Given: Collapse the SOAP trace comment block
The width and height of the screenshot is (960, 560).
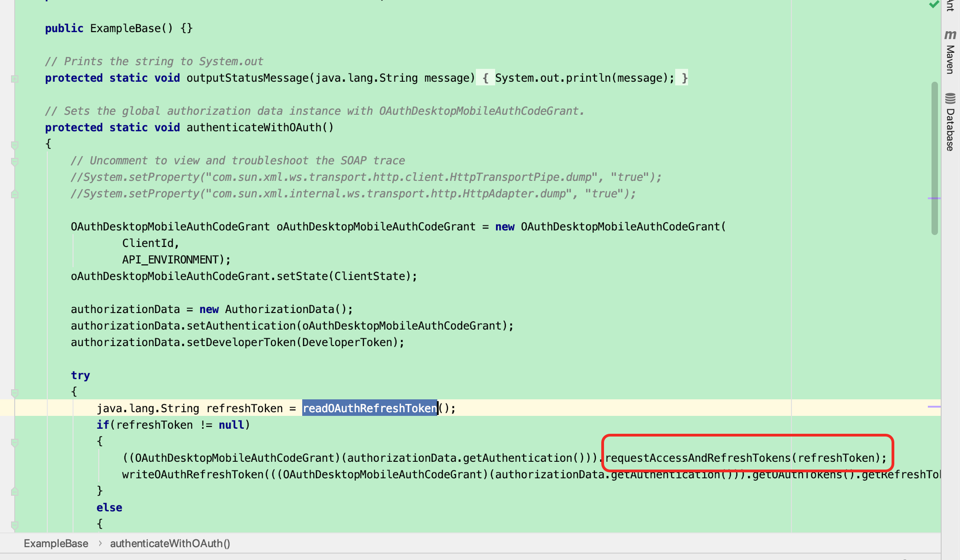Looking at the screenshot, I should point(15,162).
